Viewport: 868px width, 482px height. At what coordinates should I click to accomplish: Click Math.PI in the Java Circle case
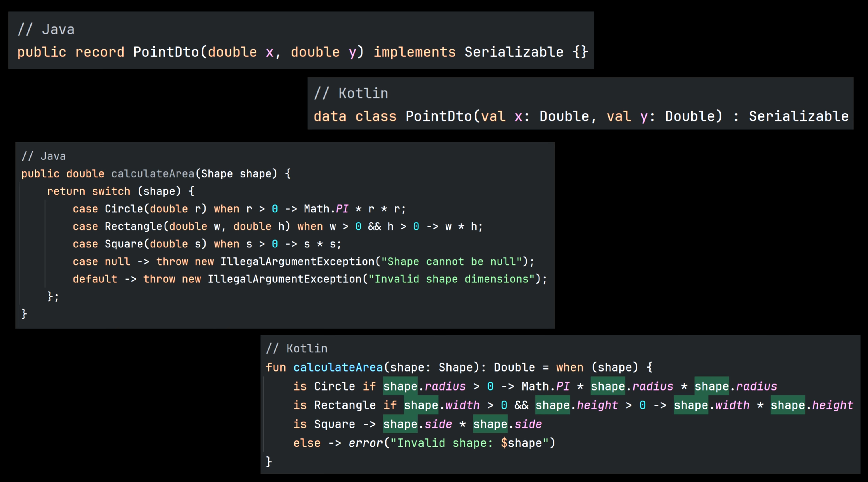[326, 209]
